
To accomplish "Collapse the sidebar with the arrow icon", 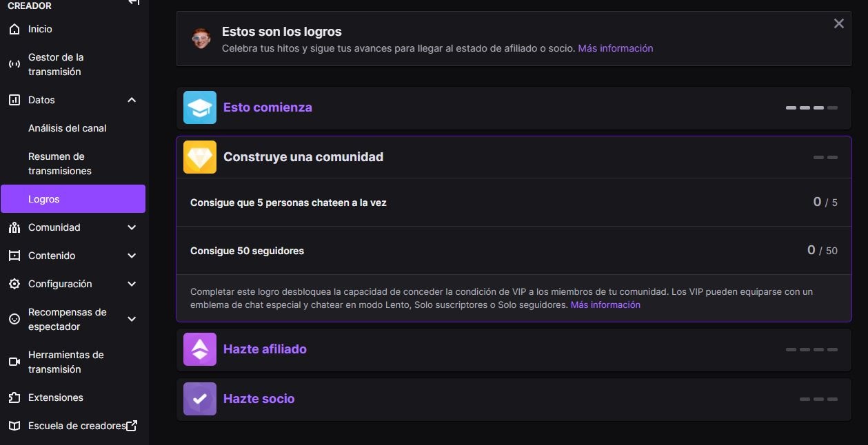I will click(134, 3).
